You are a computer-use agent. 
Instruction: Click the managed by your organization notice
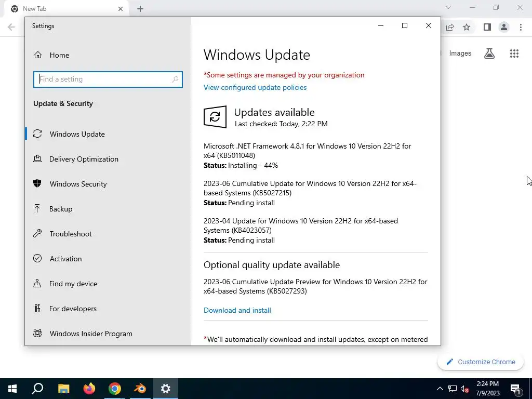tap(284, 75)
